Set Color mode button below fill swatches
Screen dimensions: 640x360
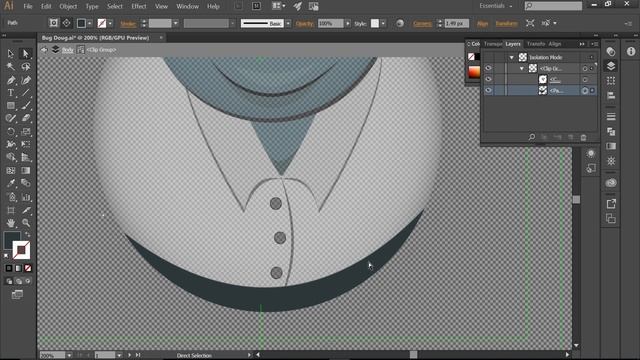tap(9, 268)
